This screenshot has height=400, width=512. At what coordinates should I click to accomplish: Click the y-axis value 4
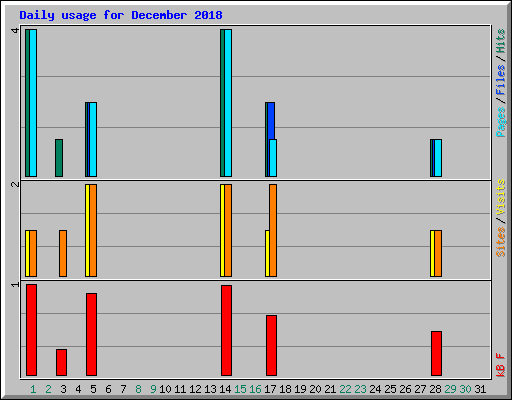[x=15, y=31]
